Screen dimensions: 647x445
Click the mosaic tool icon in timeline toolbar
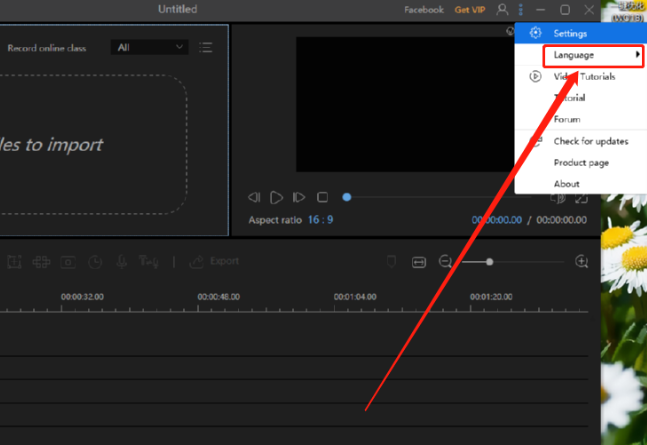point(41,262)
